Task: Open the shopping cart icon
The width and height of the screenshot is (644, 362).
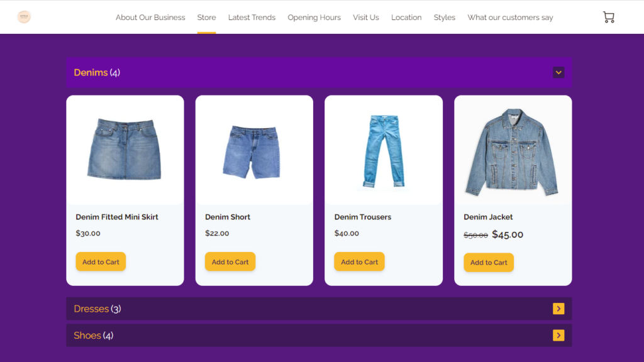Action: [608, 17]
